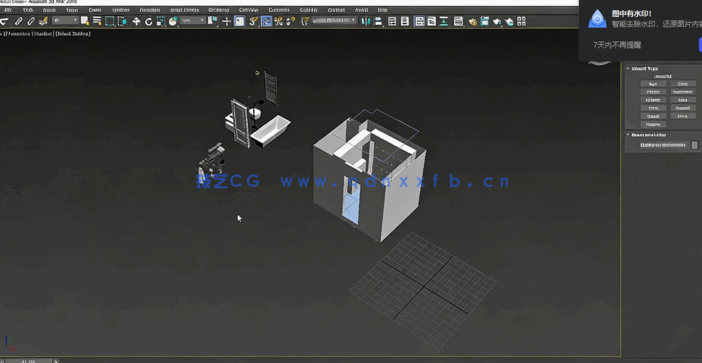Toggle the Scene Explorer
Viewport: 702px width, 363px height.
pyautogui.click(x=392, y=21)
